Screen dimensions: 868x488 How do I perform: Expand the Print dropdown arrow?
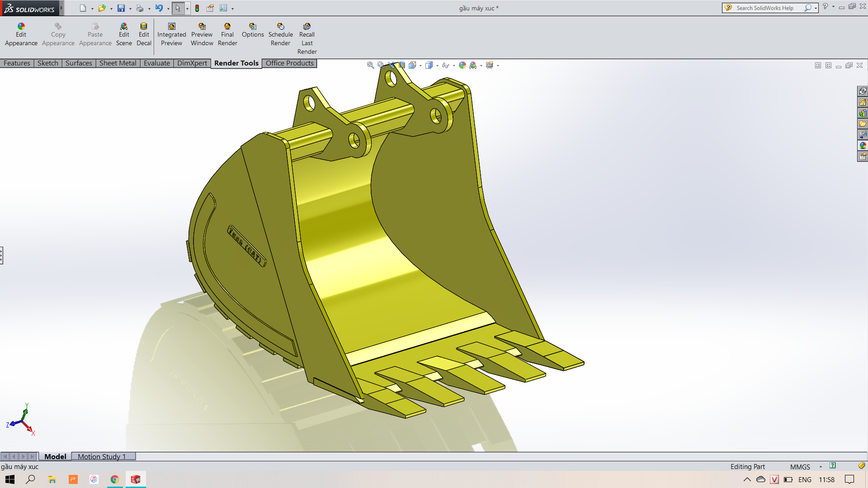tap(149, 9)
